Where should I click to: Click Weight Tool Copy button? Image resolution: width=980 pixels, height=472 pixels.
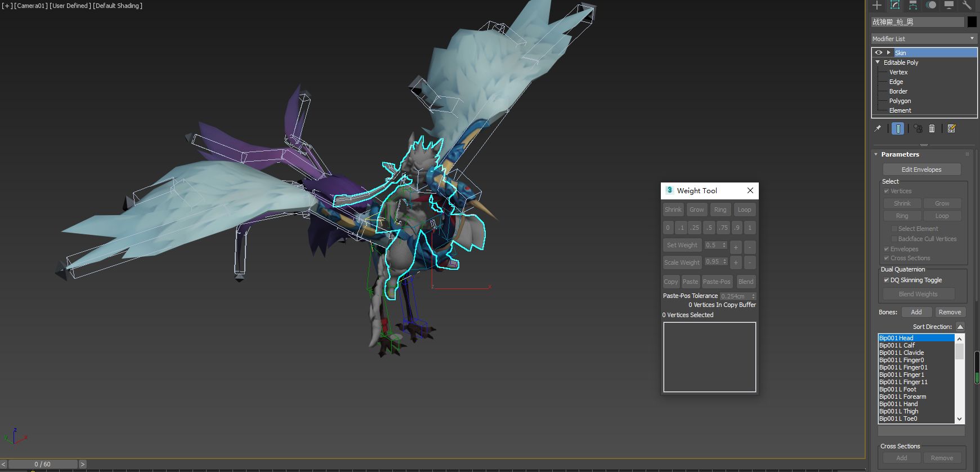click(x=671, y=282)
